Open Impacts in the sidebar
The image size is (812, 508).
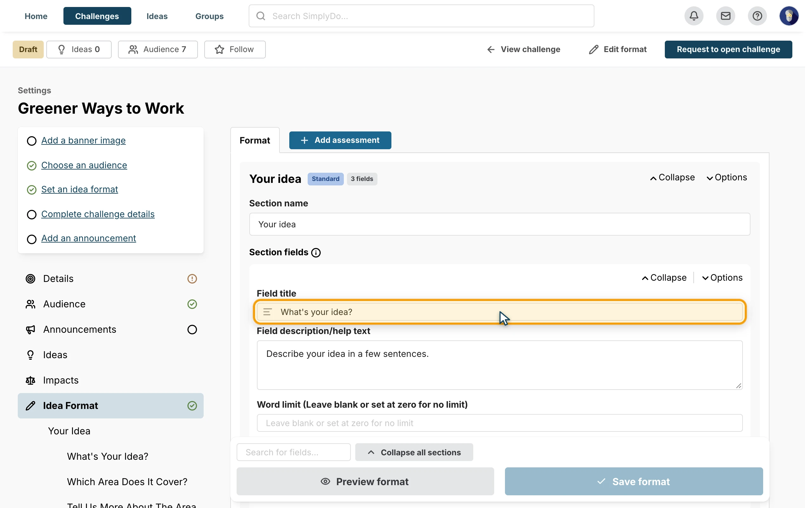111,380
